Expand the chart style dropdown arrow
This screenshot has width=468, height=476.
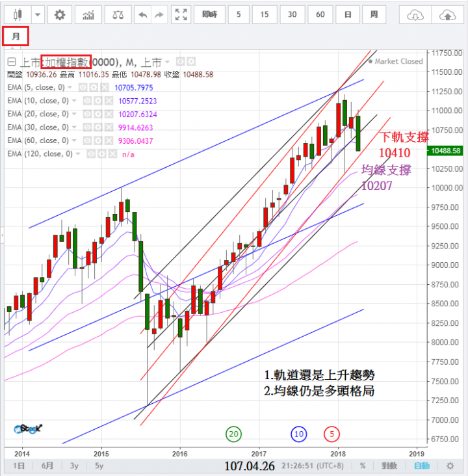[x=38, y=14]
